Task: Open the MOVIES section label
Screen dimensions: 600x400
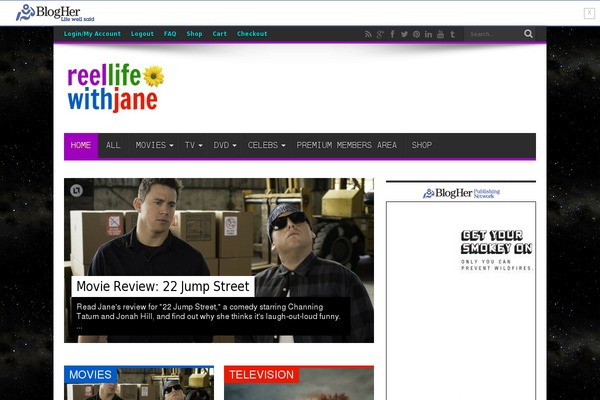Action: coord(90,375)
